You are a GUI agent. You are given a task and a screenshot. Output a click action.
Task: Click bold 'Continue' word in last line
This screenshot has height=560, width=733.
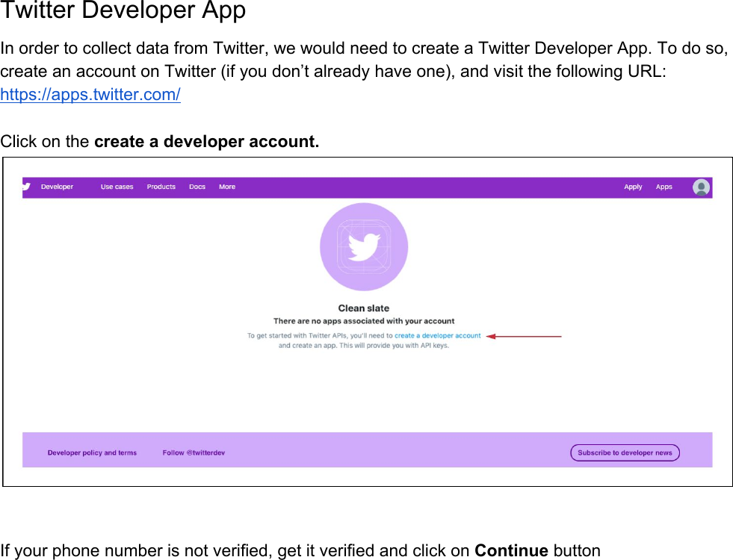(x=511, y=550)
